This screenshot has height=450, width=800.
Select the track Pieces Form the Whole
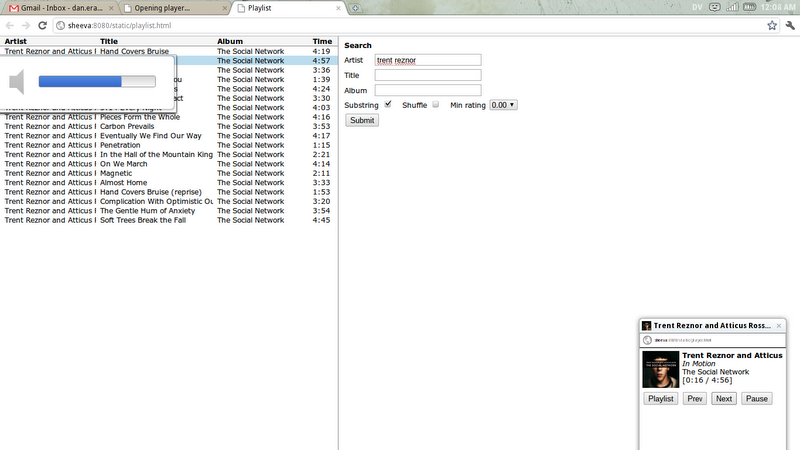(140, 117)
